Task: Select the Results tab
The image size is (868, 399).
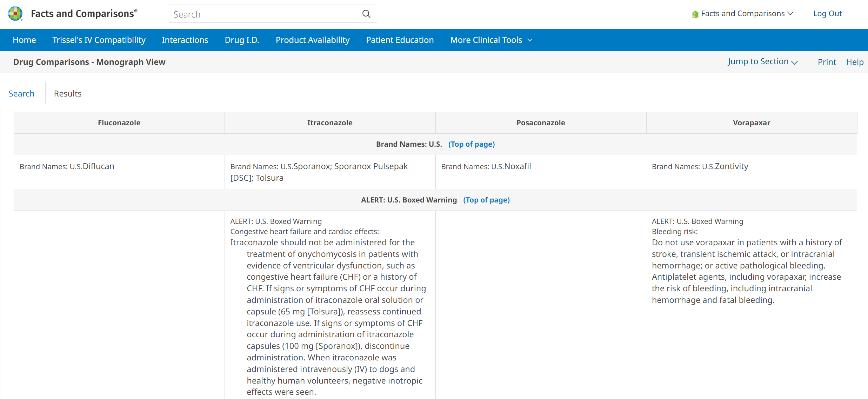Action: tap(68, 94)
